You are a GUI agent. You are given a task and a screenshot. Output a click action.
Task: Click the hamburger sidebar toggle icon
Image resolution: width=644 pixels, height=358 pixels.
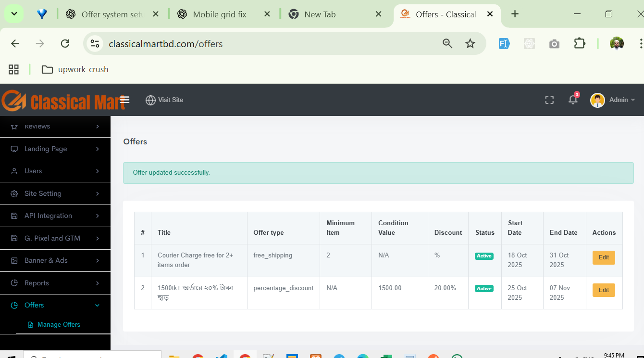tap(125, 100)
